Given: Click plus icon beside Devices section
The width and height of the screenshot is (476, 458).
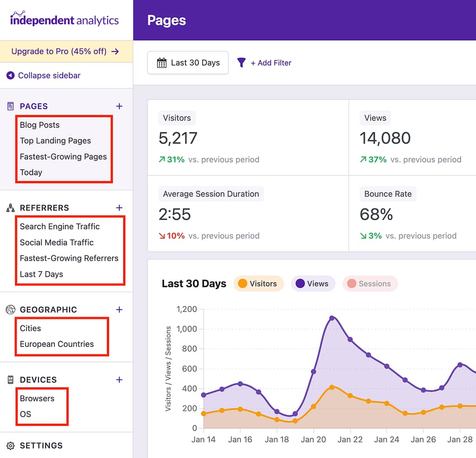Looking at the screenshot, I should (x=119, y=380).
